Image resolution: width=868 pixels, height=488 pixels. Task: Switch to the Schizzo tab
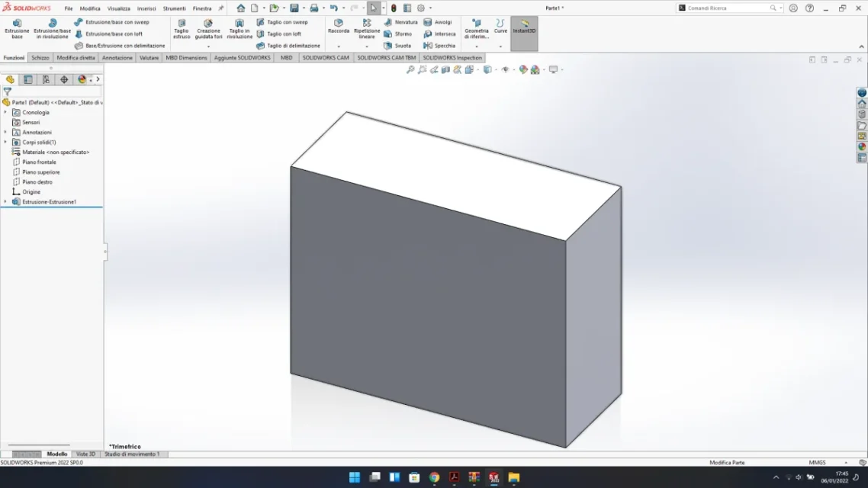click(40, 58)
